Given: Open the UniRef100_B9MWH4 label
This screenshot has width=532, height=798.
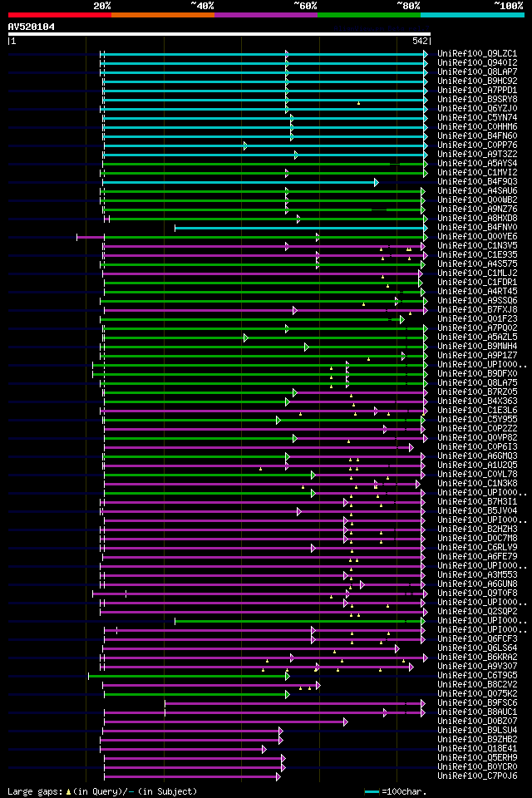Looking at the screenshot, I should [x=477, y=347].
